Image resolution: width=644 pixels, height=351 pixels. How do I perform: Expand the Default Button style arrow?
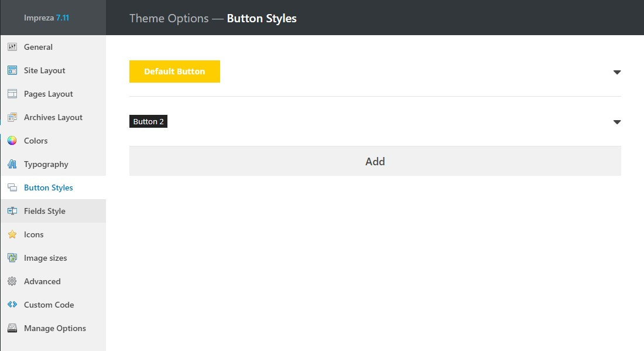tap(616, 72)
